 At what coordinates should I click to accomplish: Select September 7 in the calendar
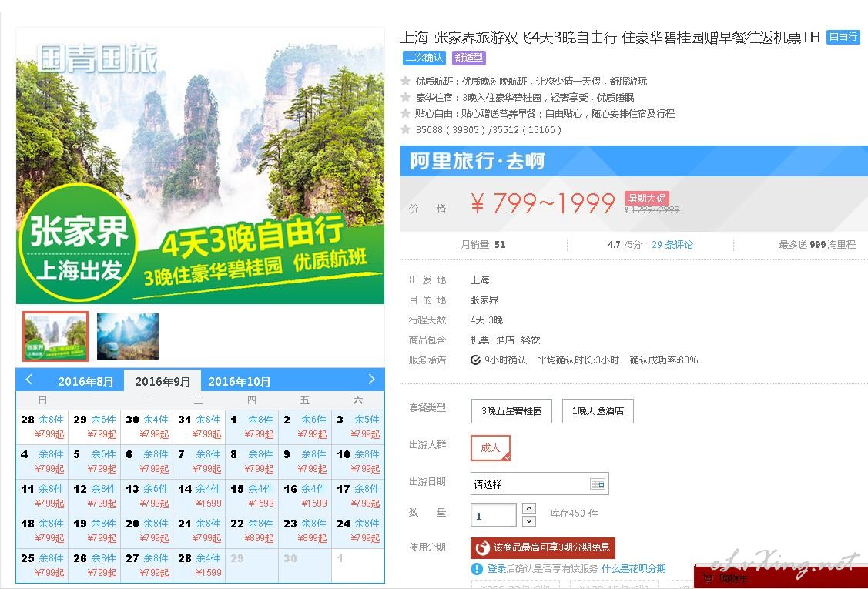[199, 462]
